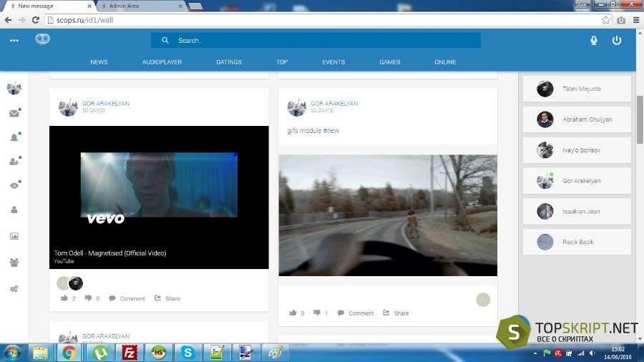The height and width of the screenshot is (362, 644).
Task: Click Comment on the Tom Odell post
Action: [x=127, y=298]
